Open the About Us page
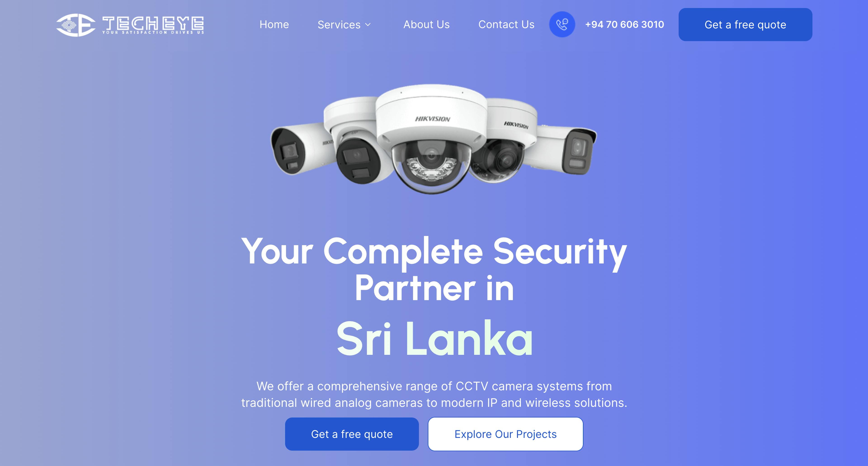This screenshot has height=466, width=868. pos(426,24)
